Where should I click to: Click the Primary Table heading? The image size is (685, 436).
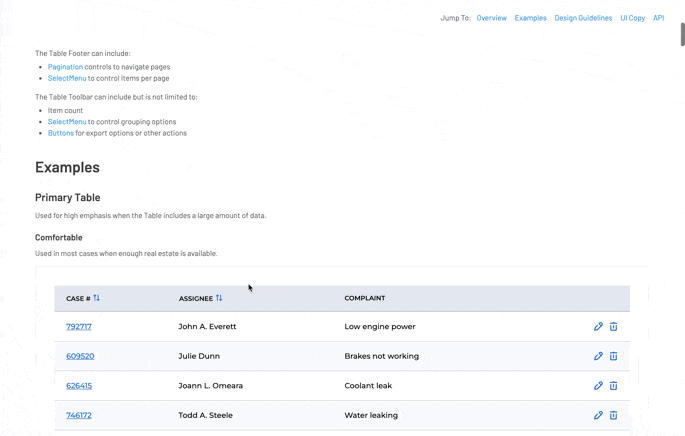tap(68, 197)
